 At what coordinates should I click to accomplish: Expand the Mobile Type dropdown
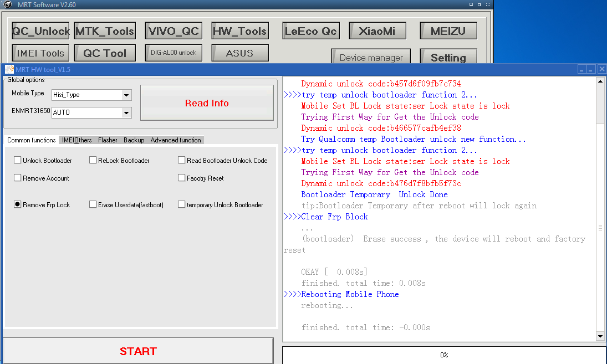click(126, 95)
